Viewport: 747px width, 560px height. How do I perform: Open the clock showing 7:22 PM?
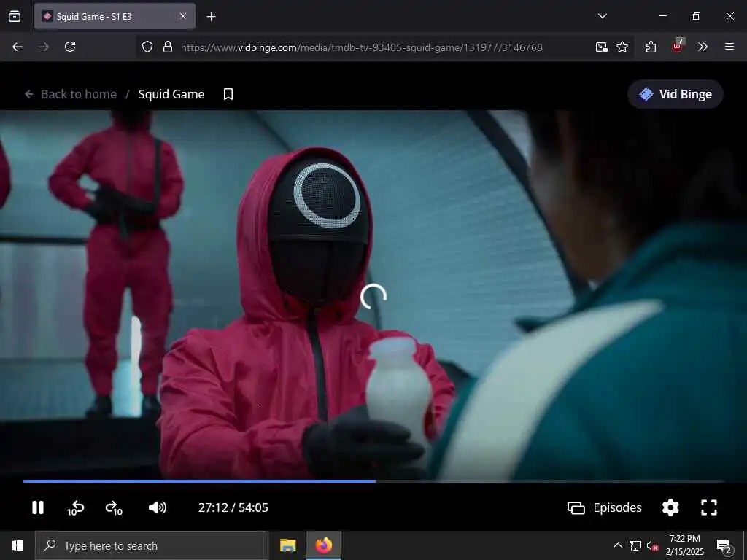coord(684,545)
